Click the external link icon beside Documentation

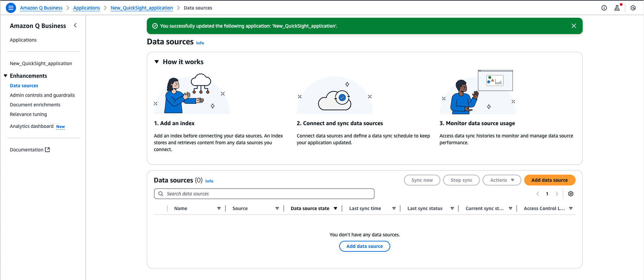pos(47,150)
